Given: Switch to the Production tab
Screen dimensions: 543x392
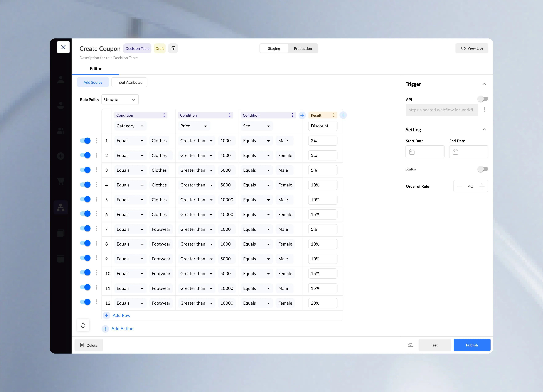Looking at the screenshot, I should pos(303,48).
